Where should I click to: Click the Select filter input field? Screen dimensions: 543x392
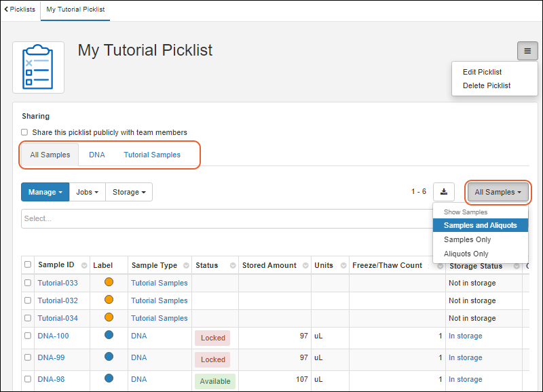point(224,218)
